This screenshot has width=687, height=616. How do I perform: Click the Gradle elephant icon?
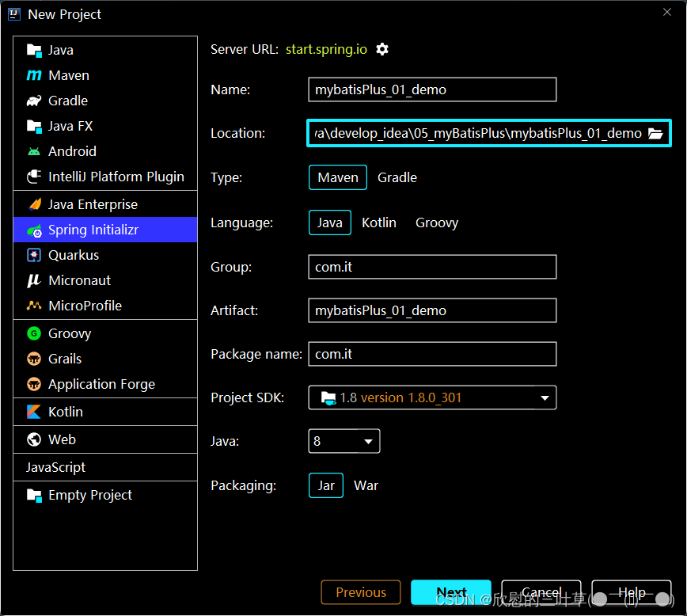(x=34, y=101)
